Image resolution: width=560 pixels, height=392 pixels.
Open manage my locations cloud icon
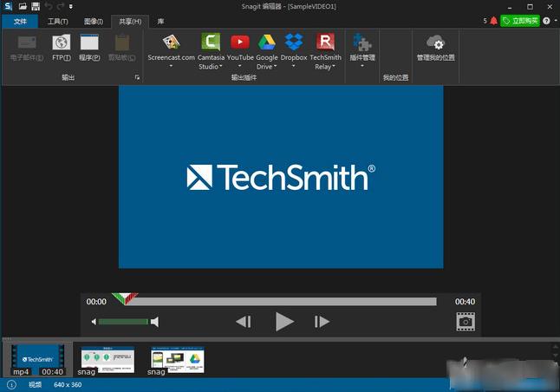[x=435, y=43]
